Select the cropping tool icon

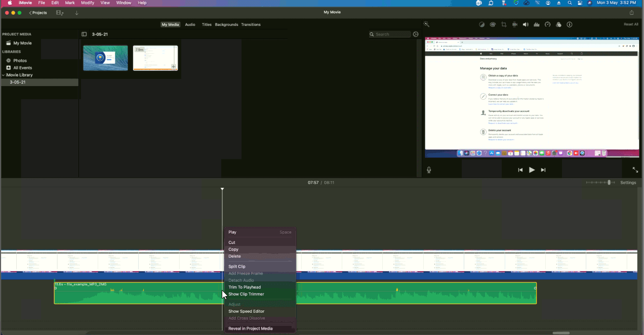(504, 24)
